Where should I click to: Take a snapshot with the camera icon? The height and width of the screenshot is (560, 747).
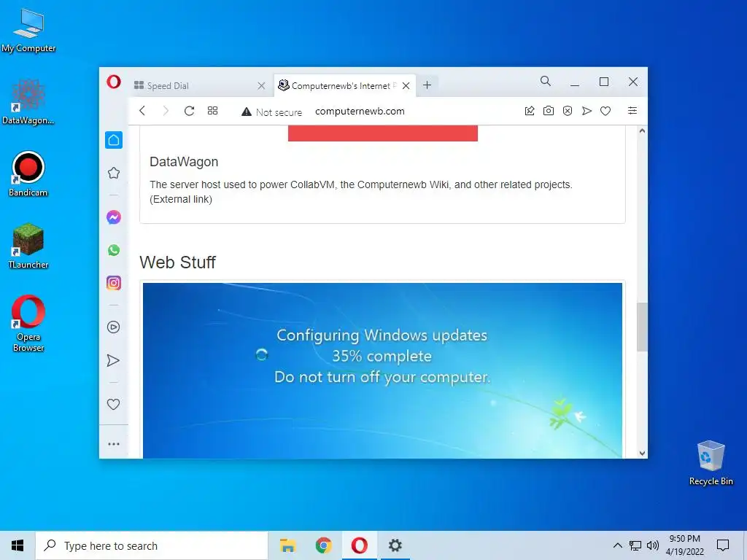(549, 111)
